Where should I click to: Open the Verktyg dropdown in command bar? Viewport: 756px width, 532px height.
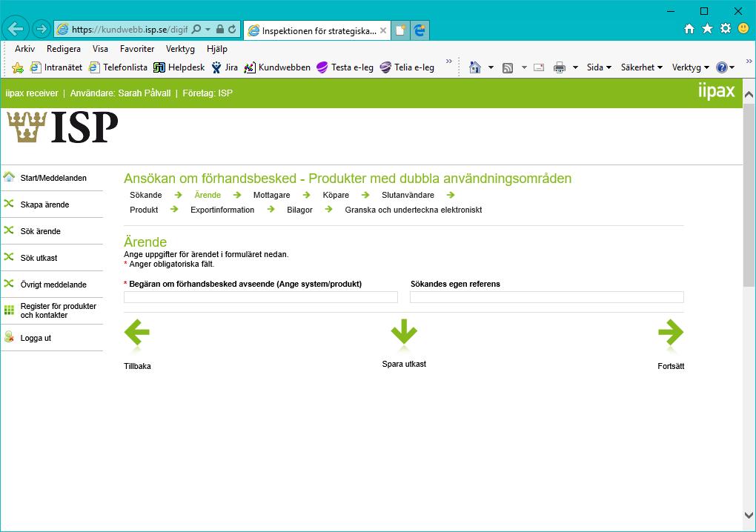point(691,67)
